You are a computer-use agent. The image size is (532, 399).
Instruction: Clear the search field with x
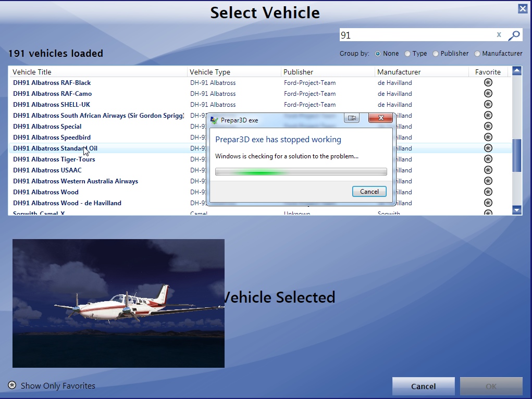[x=499, y=34]
